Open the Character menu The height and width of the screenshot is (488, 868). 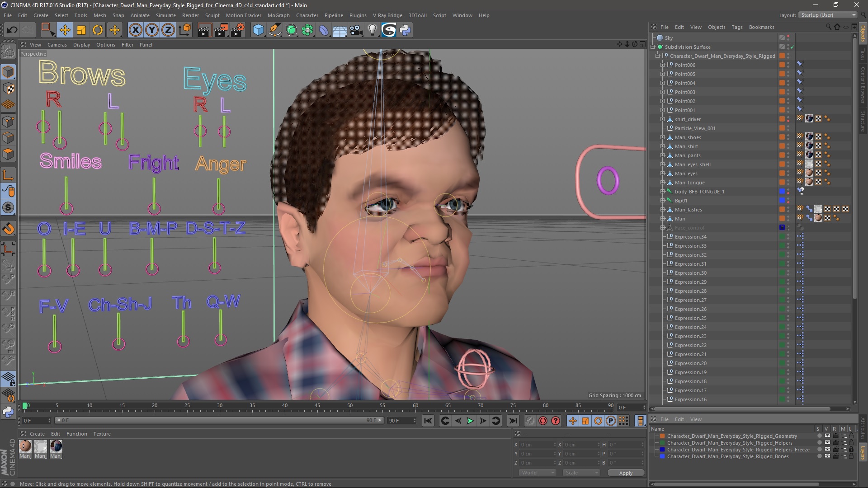pos(307,15)
